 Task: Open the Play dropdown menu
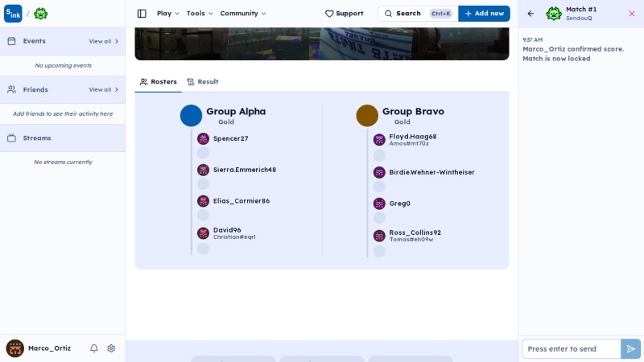tap(168, 14)
